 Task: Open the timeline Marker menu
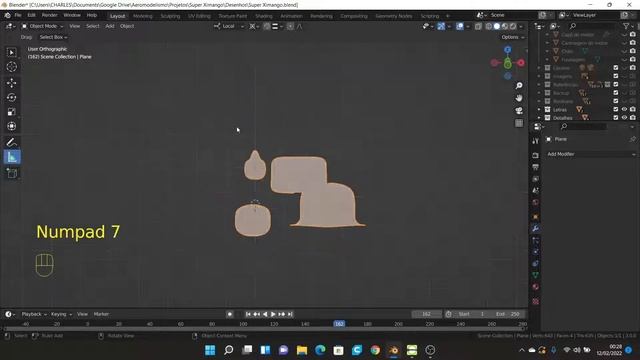(101, 314)
